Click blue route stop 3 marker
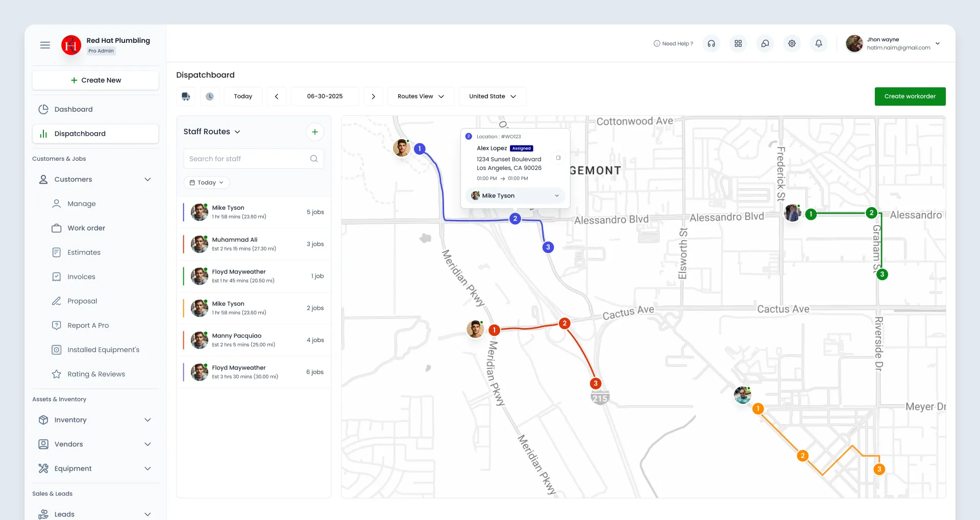 (548, 247)
